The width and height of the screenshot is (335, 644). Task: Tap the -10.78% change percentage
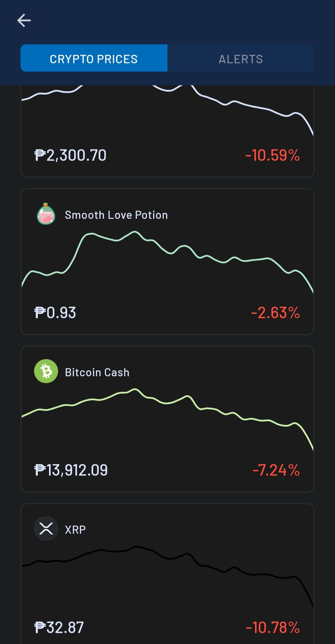click(273, 628)
